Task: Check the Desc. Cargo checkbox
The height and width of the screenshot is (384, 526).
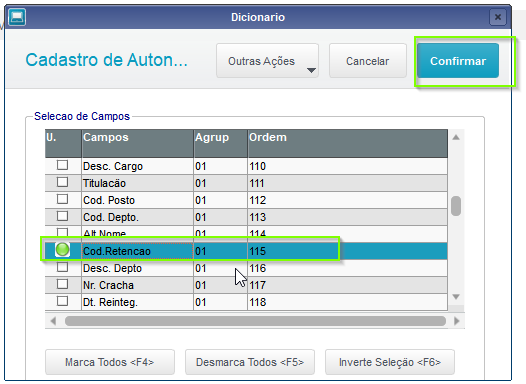Action: 62,165
